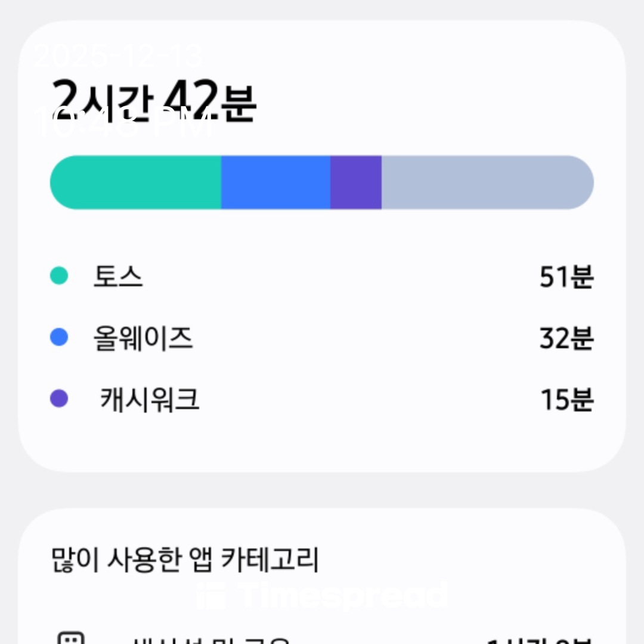
Task: Tap the blue 올웨이즈 bar segment
Action: 275,182
